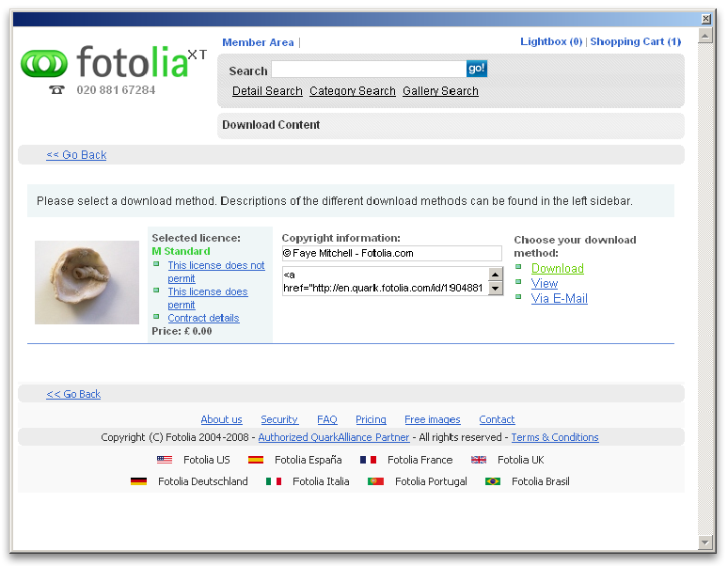This screenshot has height=566, width=728.
Task: Open the About us footer link
Action: (221, 419)
